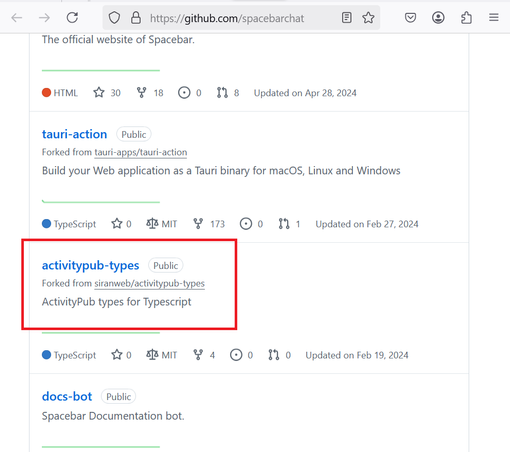Reload the current page
Screen dimensions: 510x452
72,18
